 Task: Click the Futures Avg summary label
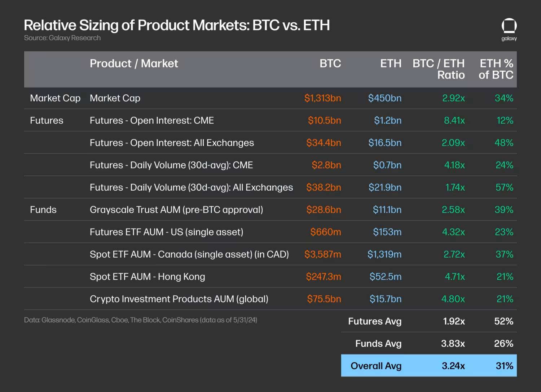(x=375, y=321)
